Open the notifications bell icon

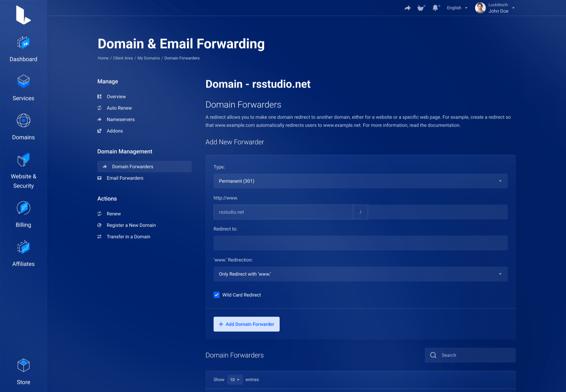(436, 8)
